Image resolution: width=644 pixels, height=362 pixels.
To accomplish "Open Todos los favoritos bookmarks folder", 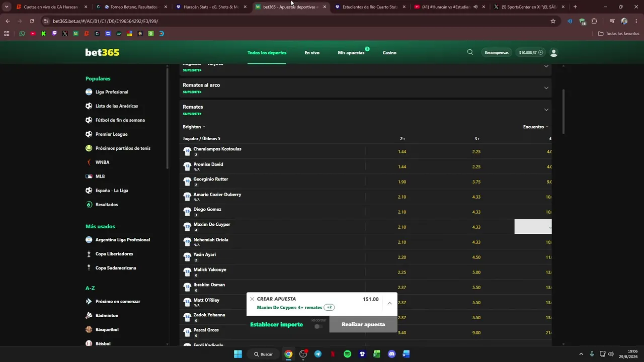I will pos(619,34).
